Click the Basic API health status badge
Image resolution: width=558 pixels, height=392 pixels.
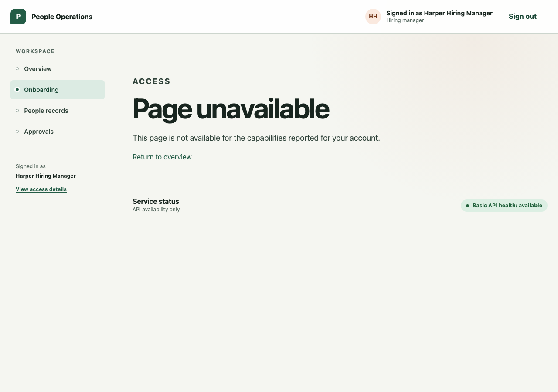pyautogui.click(x=504, y=206)
